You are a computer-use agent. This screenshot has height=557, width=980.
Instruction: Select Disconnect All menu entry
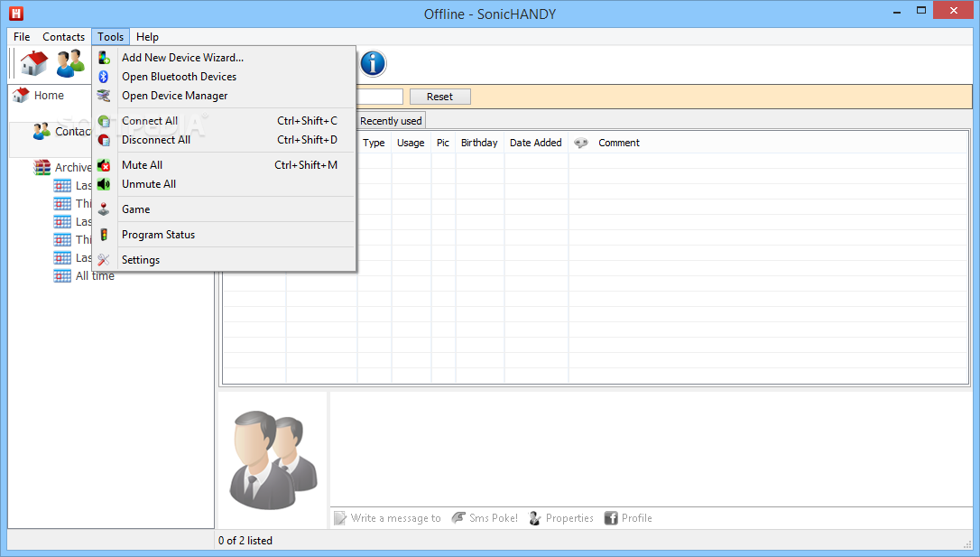pos(224,139)
